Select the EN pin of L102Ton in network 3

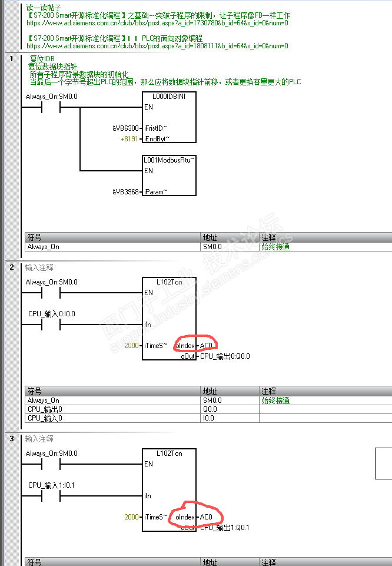148,464
